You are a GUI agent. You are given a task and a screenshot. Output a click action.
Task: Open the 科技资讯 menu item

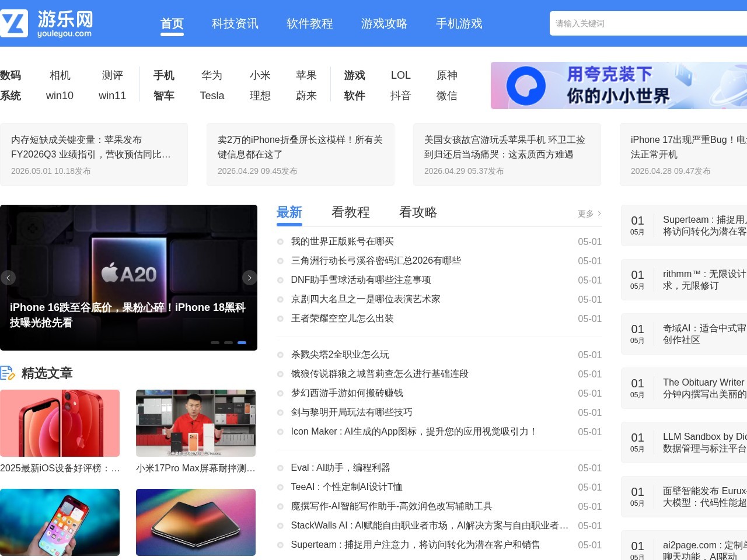pyautogui.click(x=235, y=24)
